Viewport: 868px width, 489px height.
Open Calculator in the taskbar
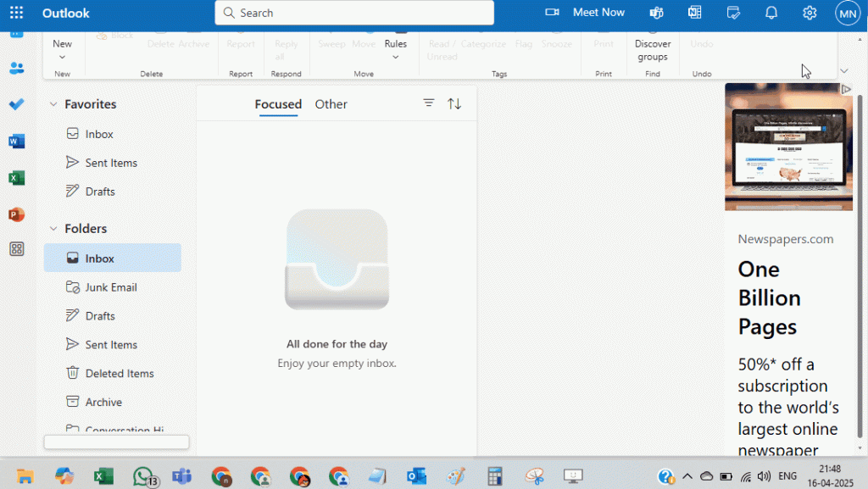(495, 475)
